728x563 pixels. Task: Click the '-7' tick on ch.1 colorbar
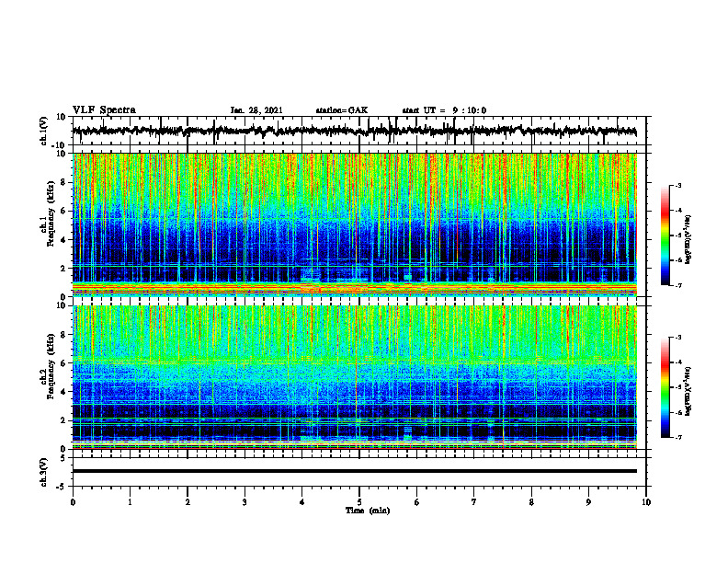(x=678, y=285)
